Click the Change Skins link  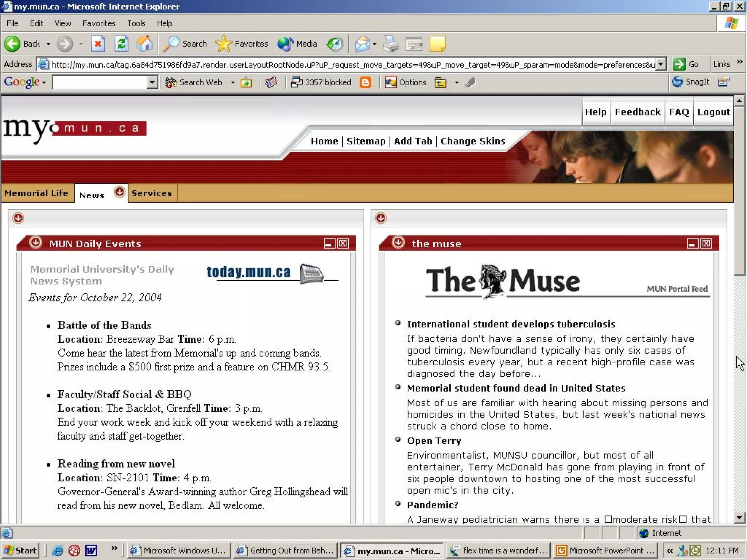(473, 141)
